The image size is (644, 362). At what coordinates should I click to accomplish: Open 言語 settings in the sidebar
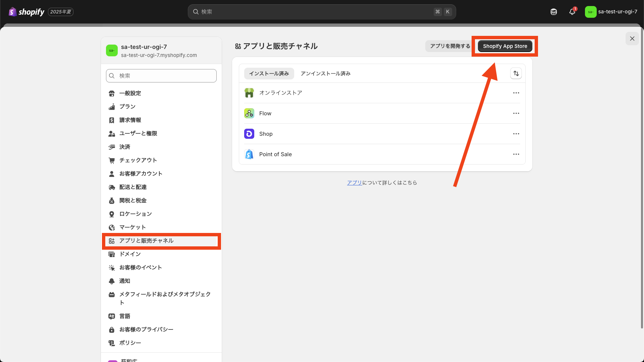(125, 316)
